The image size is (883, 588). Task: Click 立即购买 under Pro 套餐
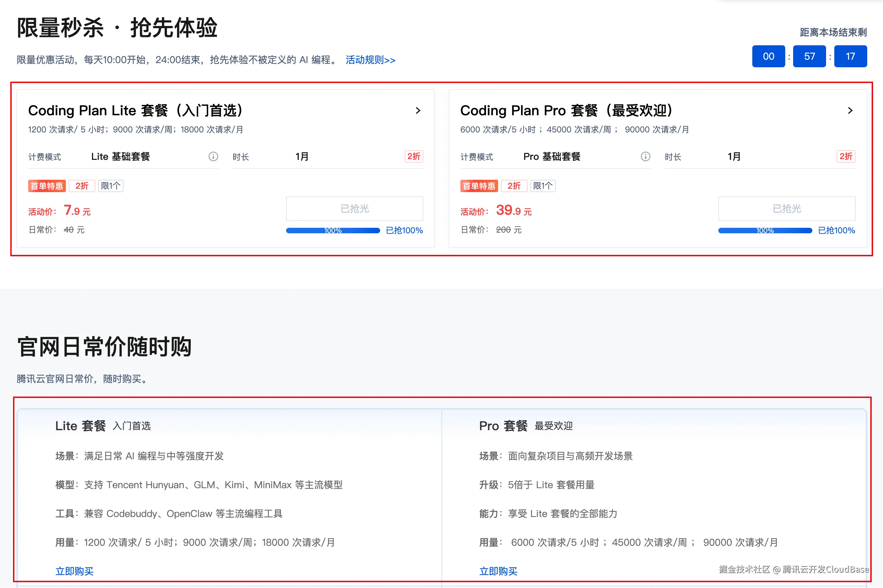click(x=498, y=571)
